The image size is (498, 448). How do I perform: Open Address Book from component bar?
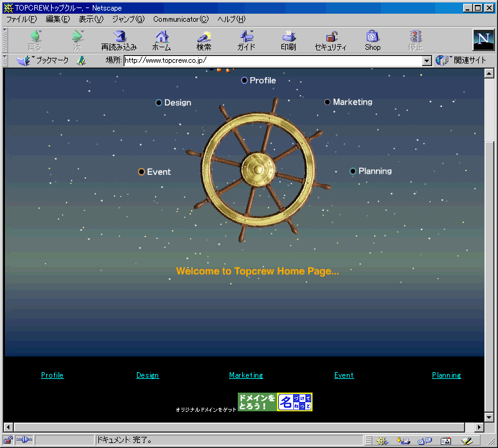click(x=446, y=441)
